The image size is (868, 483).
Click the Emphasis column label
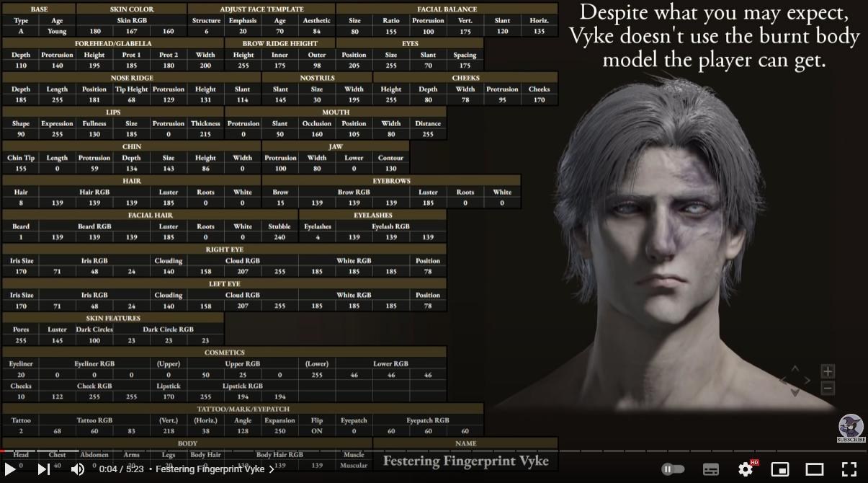tap(243, 21)
